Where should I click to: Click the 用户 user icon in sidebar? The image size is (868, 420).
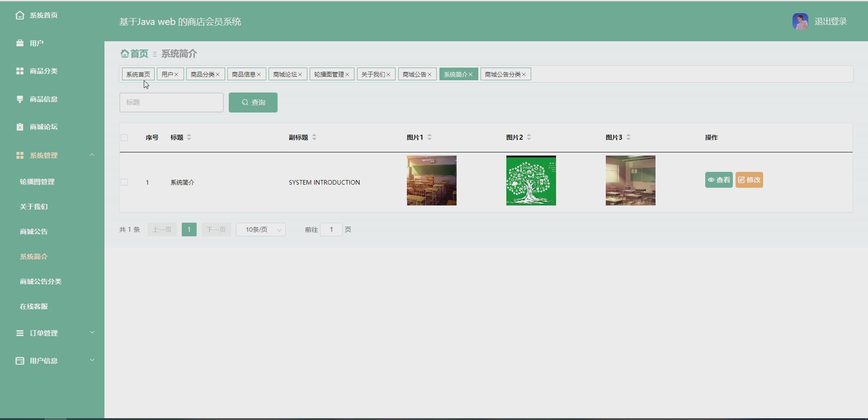(19, 43)
